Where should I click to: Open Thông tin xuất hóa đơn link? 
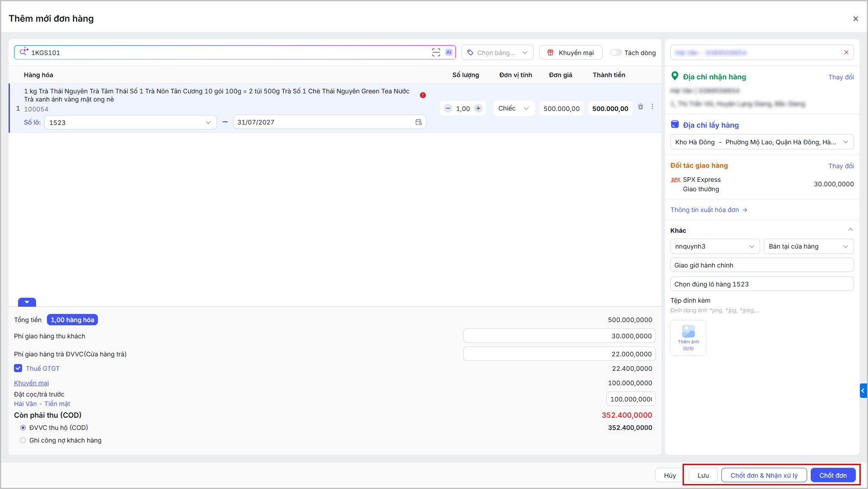coord(709,210)
